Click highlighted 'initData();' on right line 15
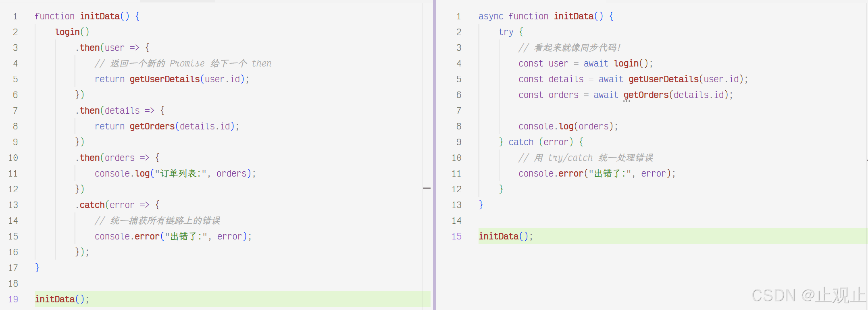The width and height of the screenshot is (868, 310). click(x=506, y=236)
